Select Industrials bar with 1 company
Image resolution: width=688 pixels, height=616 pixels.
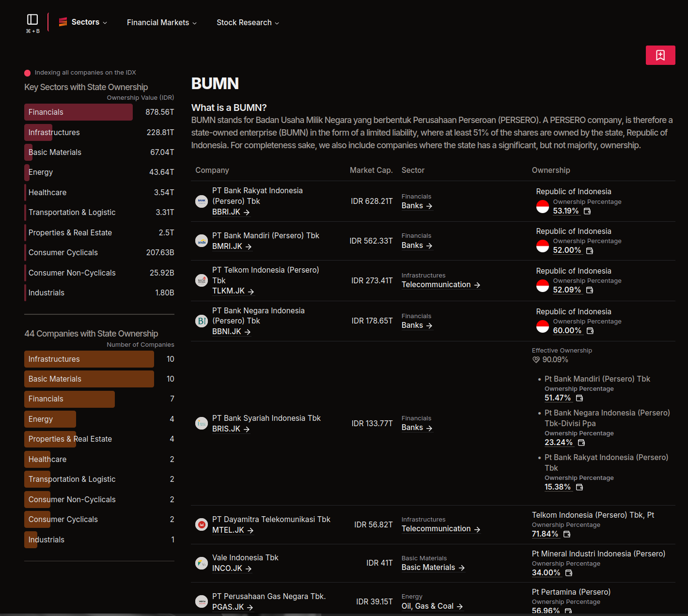pos(31,539)
